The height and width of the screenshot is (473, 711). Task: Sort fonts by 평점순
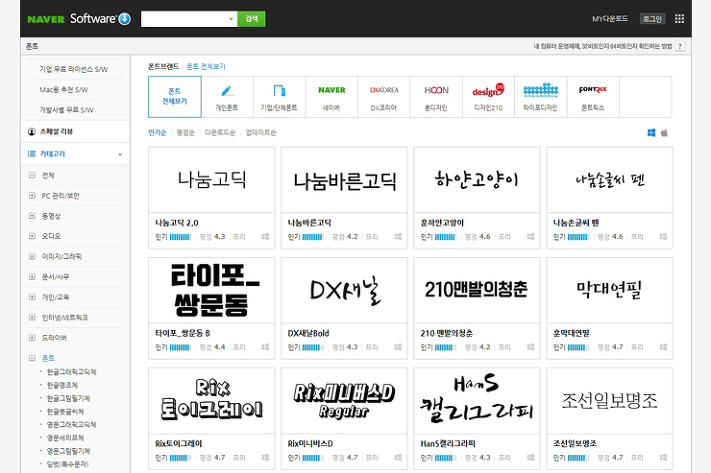[x=185, y=132]
